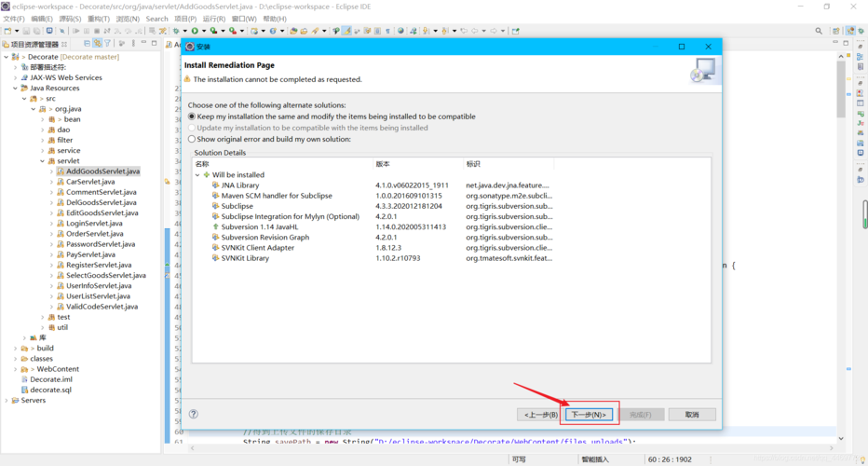Click the Console monitor icon in right trim
Image resolution: width=868 pixels, height=466 pixels.
861,153
